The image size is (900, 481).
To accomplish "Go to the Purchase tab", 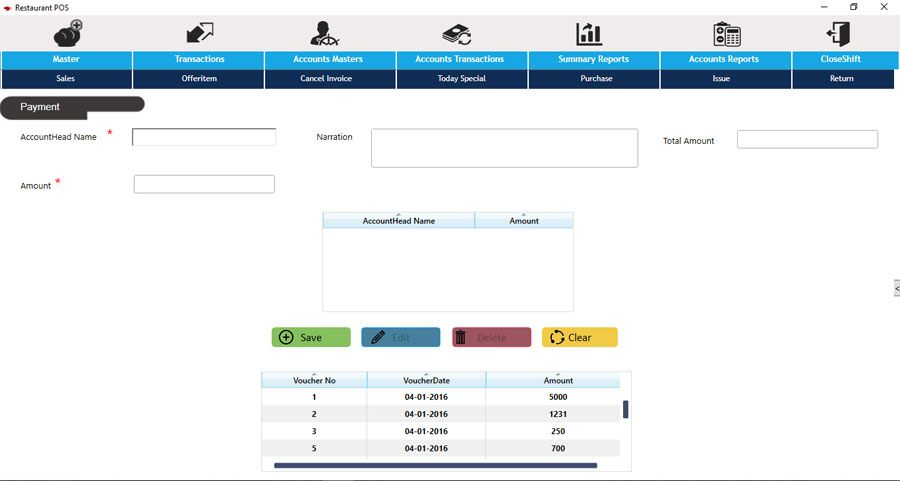I will 596,79.
